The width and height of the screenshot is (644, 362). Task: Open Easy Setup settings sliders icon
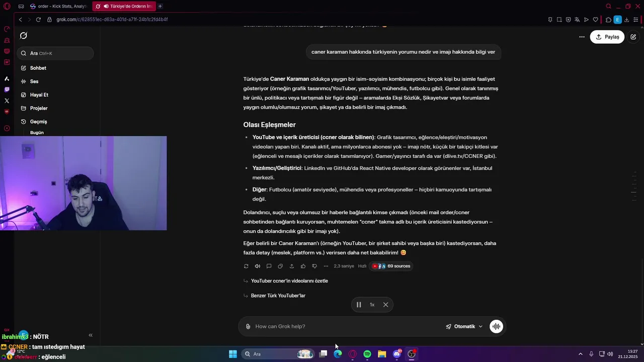point(636,20)
